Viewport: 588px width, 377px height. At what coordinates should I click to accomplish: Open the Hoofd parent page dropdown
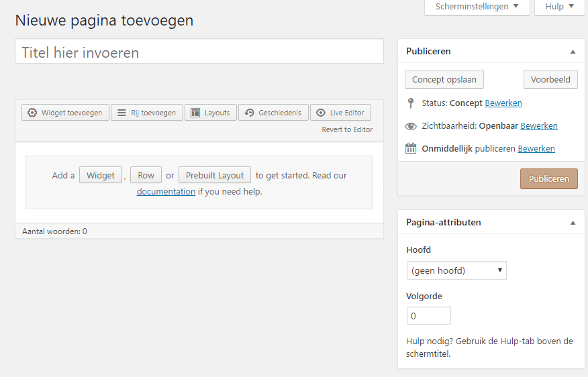point(456,270)
